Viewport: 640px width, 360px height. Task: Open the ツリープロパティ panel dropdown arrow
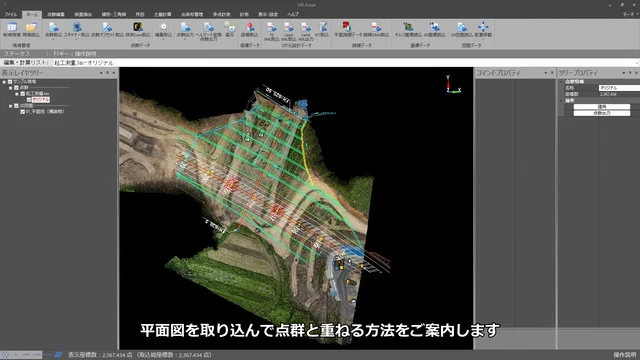point(624,73)
